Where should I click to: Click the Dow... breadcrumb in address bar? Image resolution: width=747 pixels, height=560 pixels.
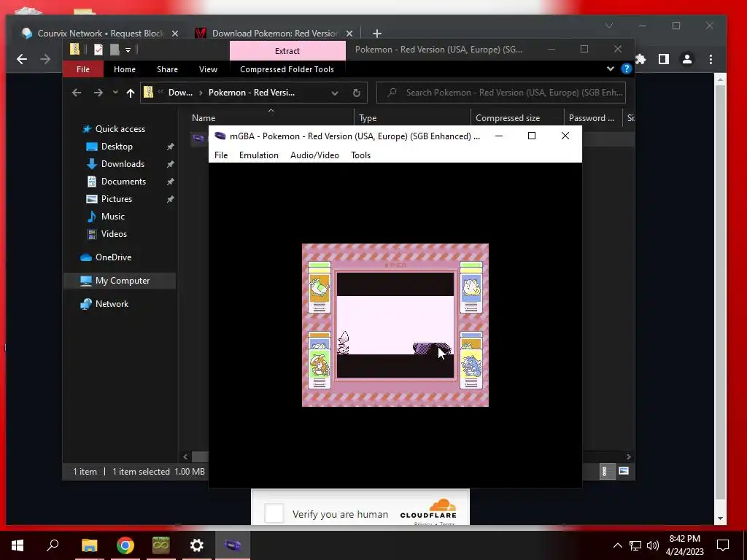coord(181,93)
